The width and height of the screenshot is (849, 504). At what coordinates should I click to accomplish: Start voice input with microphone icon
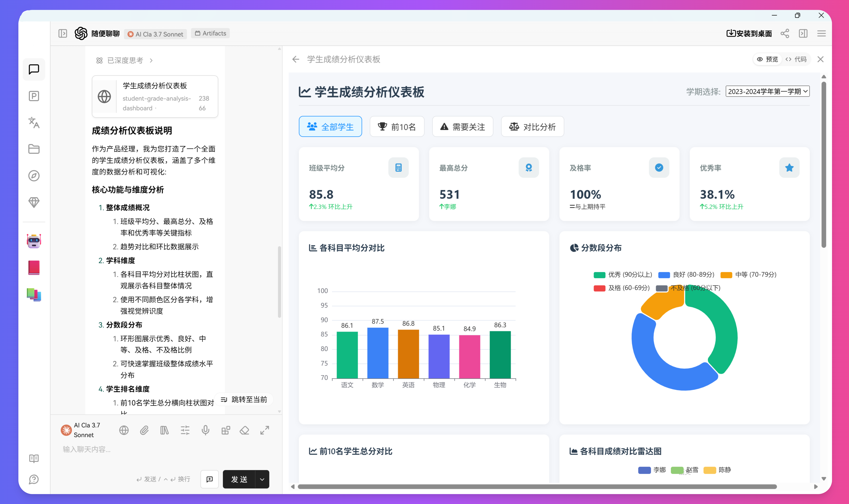[x=205, y=430]
